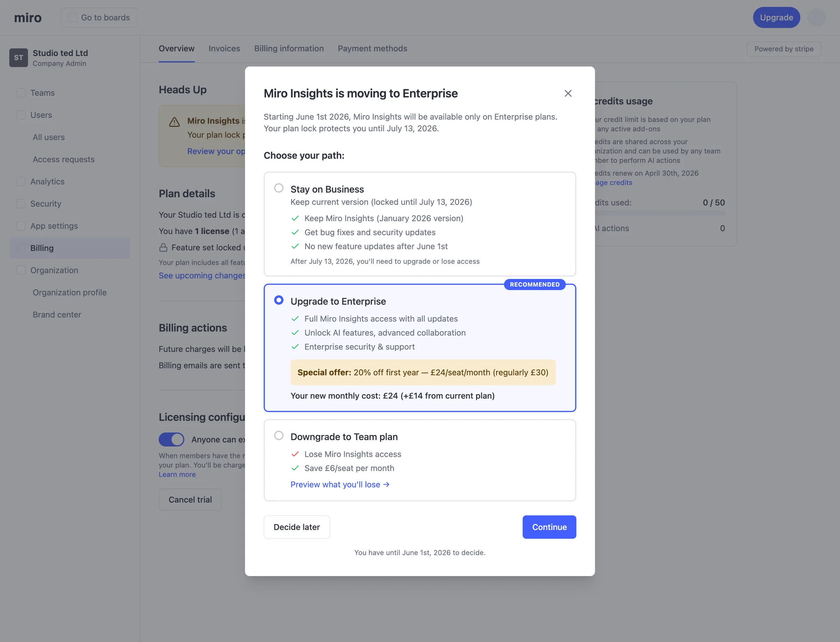Open App settings in the sidebar
Viewport: 840px width, 642px height.
70,226
